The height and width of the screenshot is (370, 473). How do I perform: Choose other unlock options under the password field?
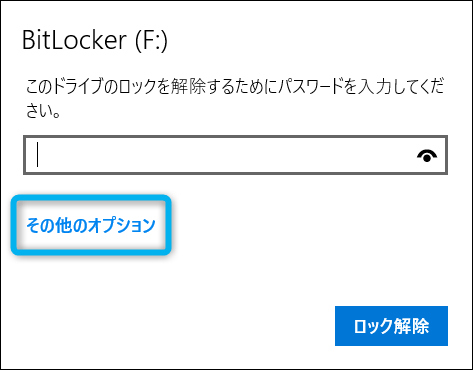click(x=91, y=225)
